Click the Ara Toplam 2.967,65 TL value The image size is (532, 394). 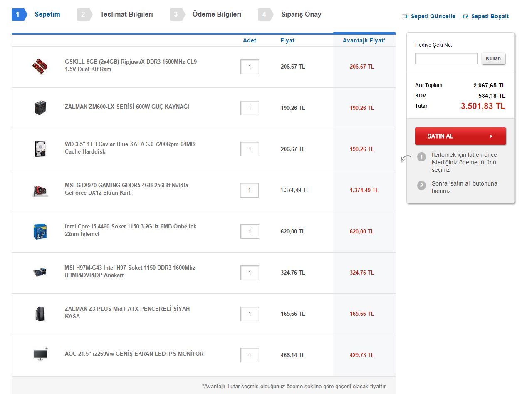tap(489, 85)
